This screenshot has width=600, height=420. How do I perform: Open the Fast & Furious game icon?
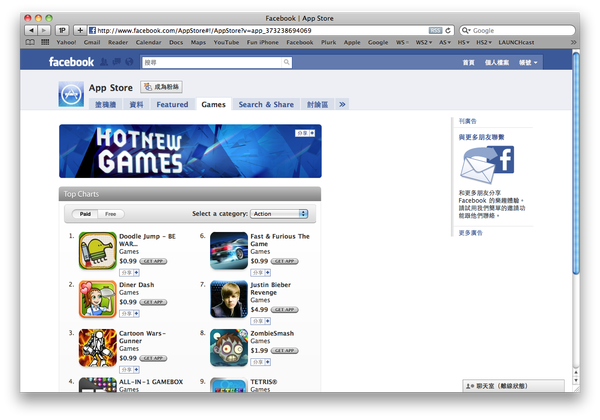pyautogui.click(x=229, y=251)
